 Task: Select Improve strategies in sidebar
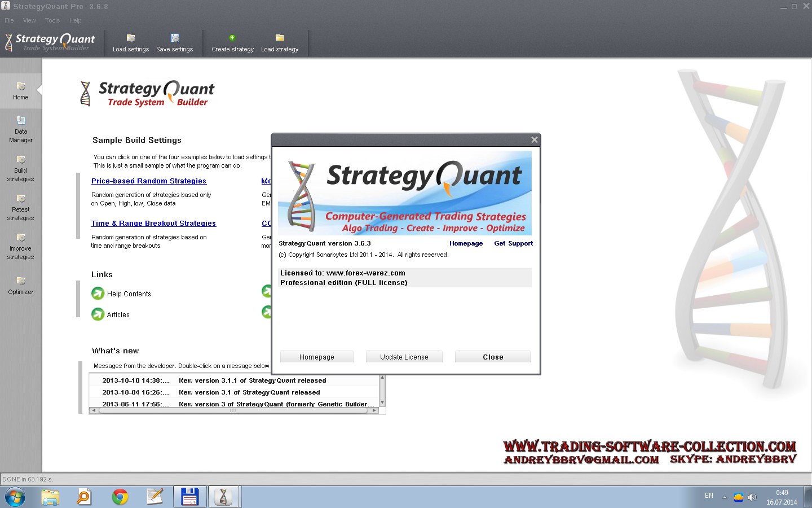pyautogui.click(x=21, y=246)
